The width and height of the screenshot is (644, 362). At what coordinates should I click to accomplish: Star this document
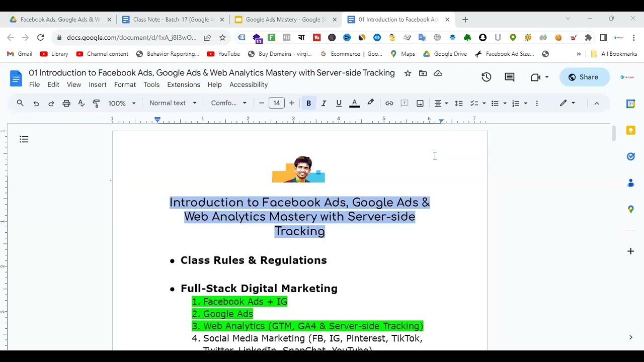(408, 73)
